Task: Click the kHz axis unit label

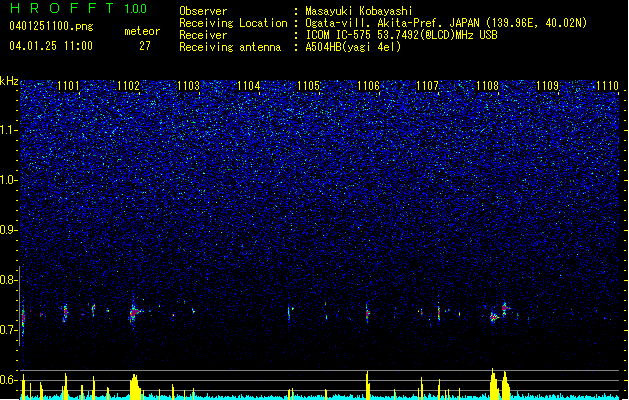Action: coord(9,81)
